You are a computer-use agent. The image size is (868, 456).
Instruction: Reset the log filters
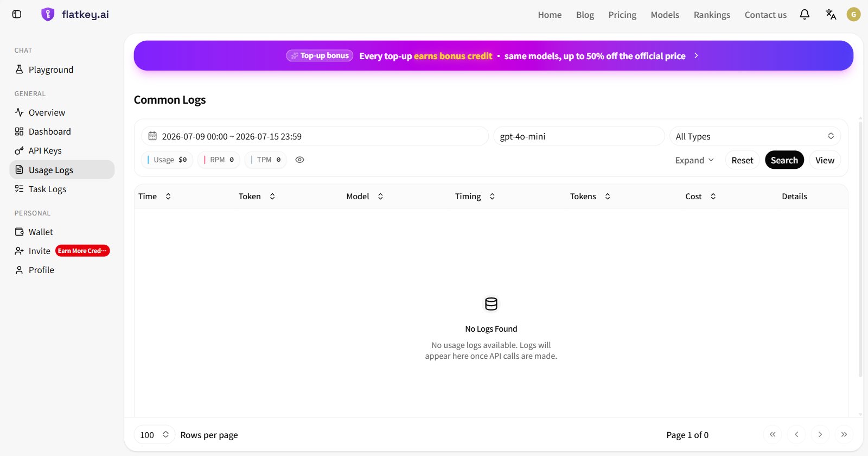(x=742, y=160)
